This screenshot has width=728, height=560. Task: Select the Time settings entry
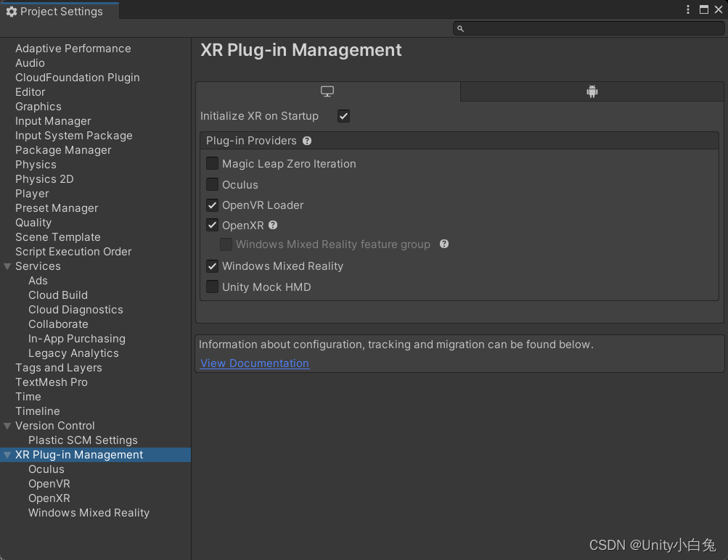pyautogui.click(x=28, y=397)
